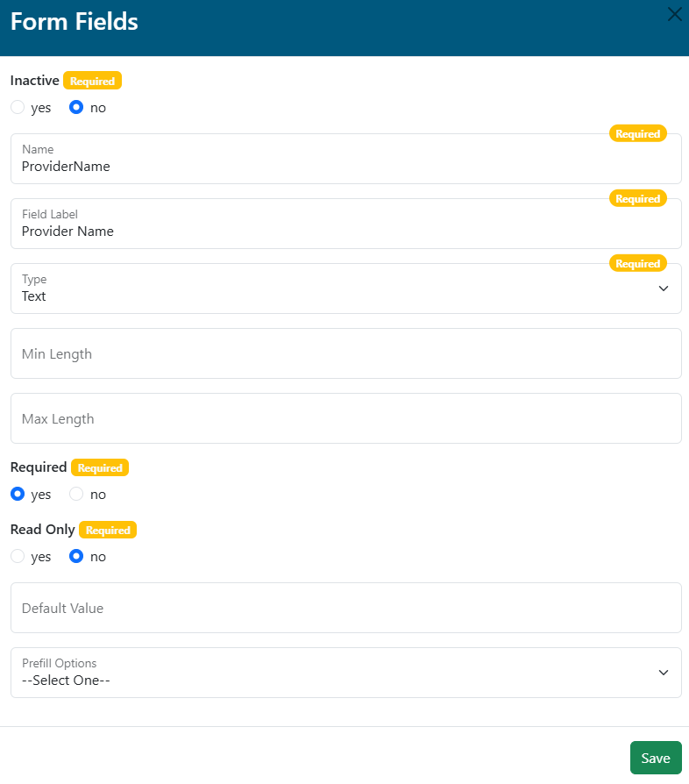Viewport: 689px width, 784px height.
Task: Mark the field as Required: yes
Action: 18,495
